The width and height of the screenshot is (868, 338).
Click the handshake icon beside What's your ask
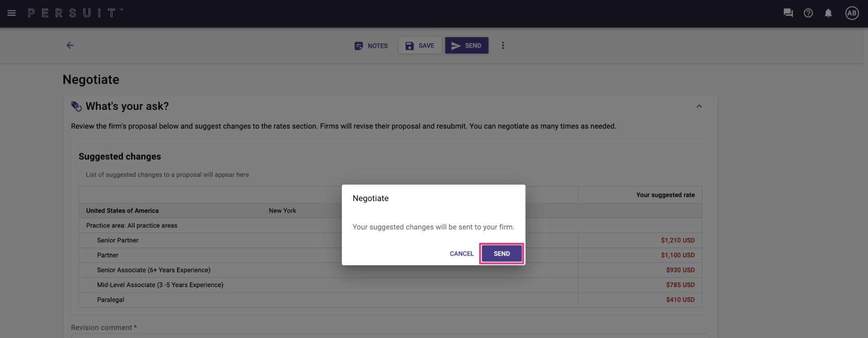[x=76, y=106]
